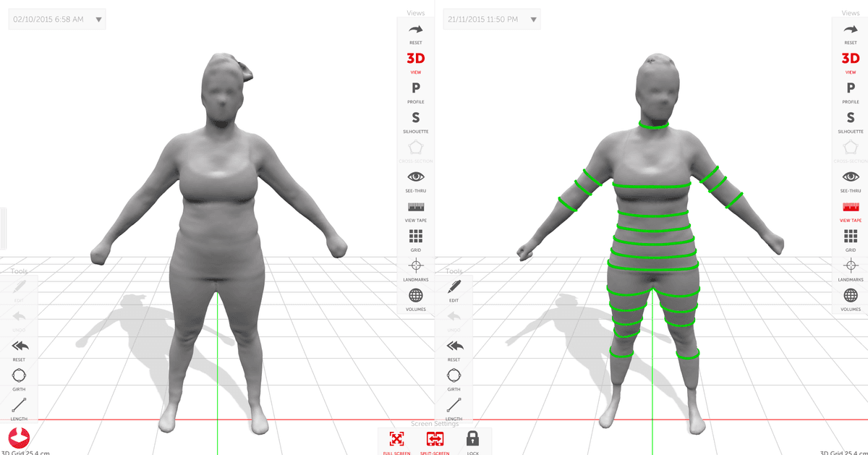Image resolution: width=868 pixels, height=455 pixels.
Task: Open Volumes in the right views toolbar
Action: (x=851, y=299)
